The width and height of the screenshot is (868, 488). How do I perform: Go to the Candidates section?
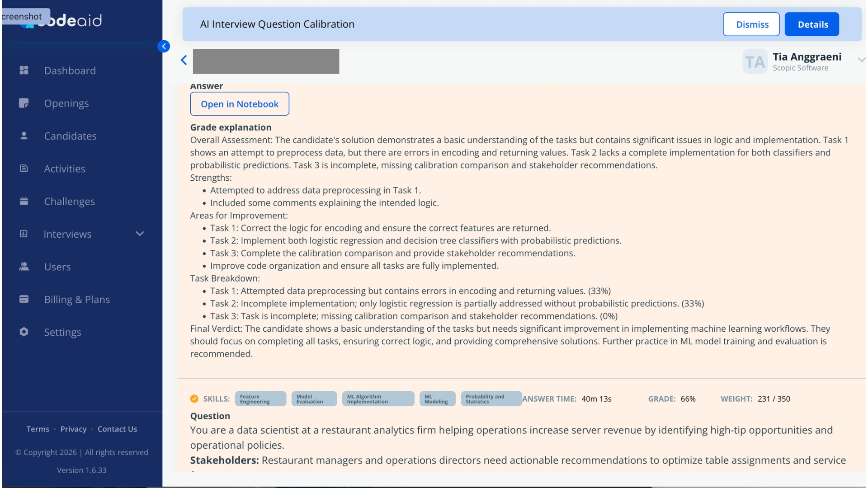click(70, 136)
